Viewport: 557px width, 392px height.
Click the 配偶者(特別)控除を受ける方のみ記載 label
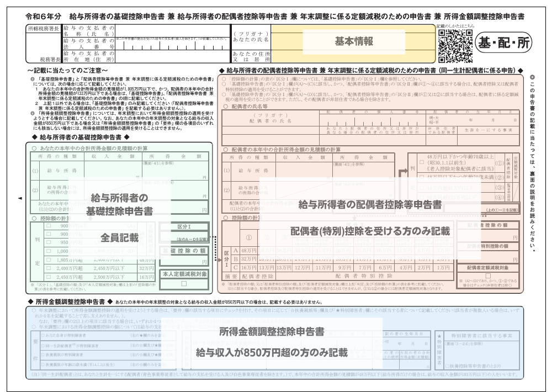(x=371, y=230)
